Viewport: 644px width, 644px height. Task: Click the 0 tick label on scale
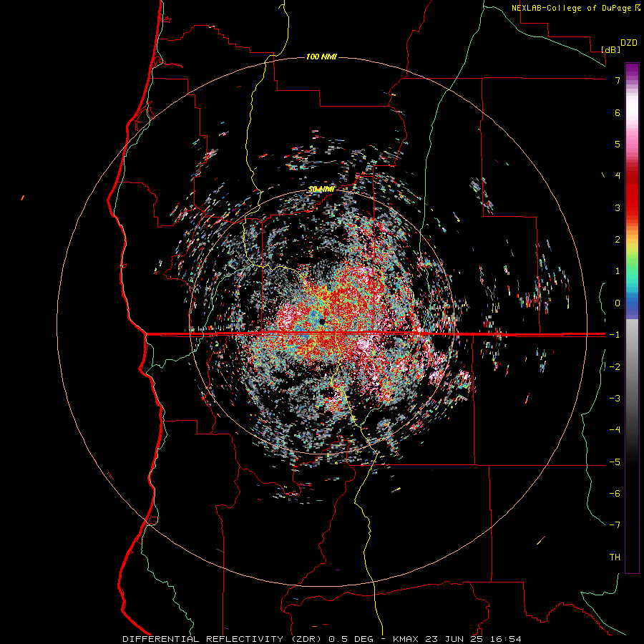618,303
